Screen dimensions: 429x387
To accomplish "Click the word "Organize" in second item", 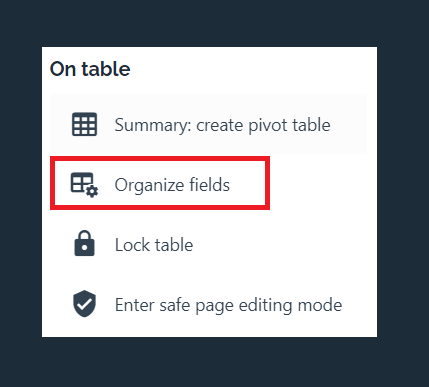I will 149,185.
